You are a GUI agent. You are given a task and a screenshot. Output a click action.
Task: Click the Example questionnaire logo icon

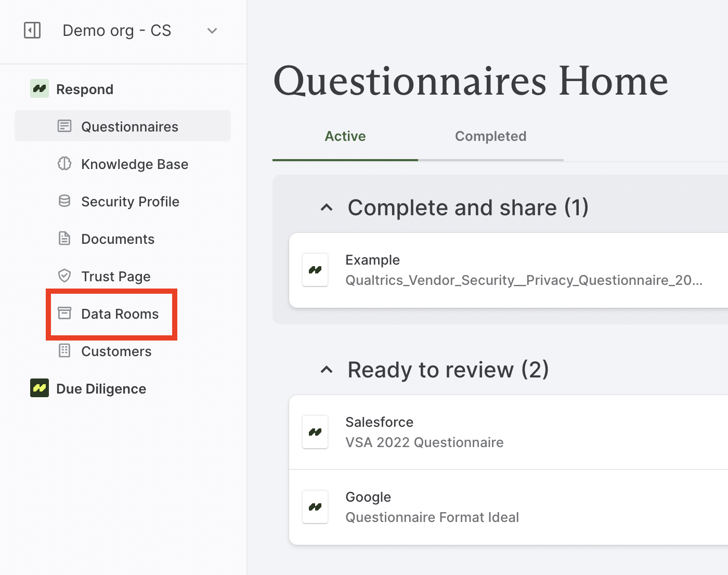click(315, 270)
